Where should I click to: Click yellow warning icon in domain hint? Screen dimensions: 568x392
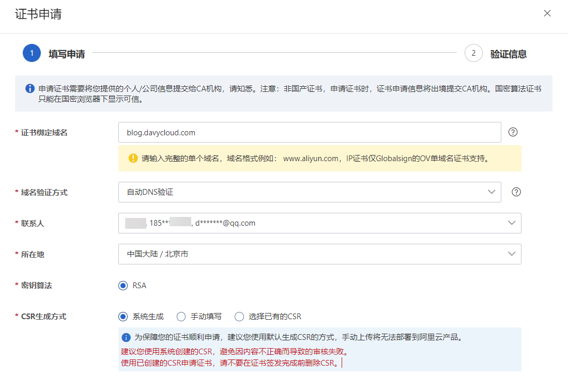coord(133,159)
